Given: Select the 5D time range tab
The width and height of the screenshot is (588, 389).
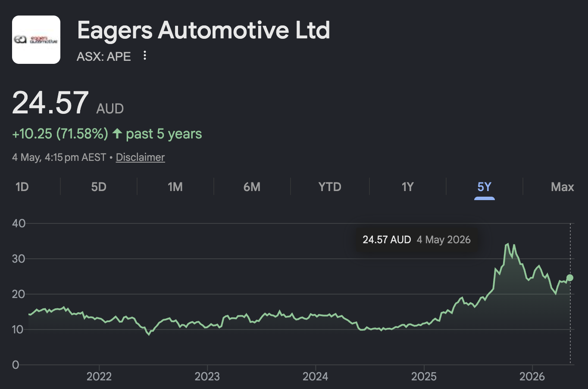Looking at the screenshot, I should [x=99, y=187].
